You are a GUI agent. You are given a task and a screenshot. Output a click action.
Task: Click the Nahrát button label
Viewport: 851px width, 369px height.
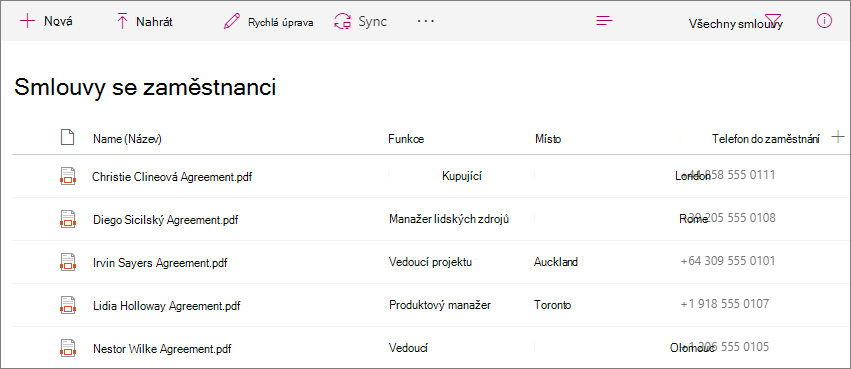tap(155, 22)
